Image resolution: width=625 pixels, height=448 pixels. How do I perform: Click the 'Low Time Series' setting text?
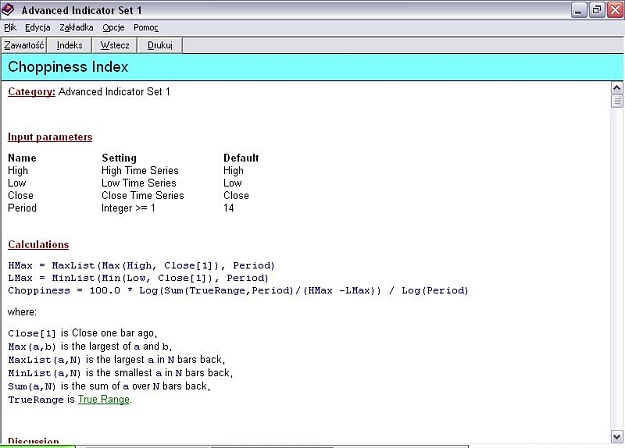(x=138, y=183)
